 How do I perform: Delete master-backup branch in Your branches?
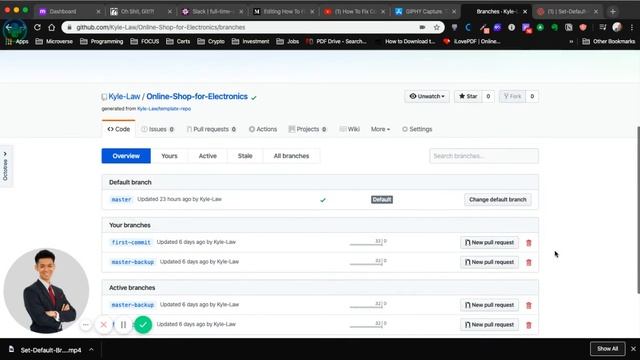[529, 262]
